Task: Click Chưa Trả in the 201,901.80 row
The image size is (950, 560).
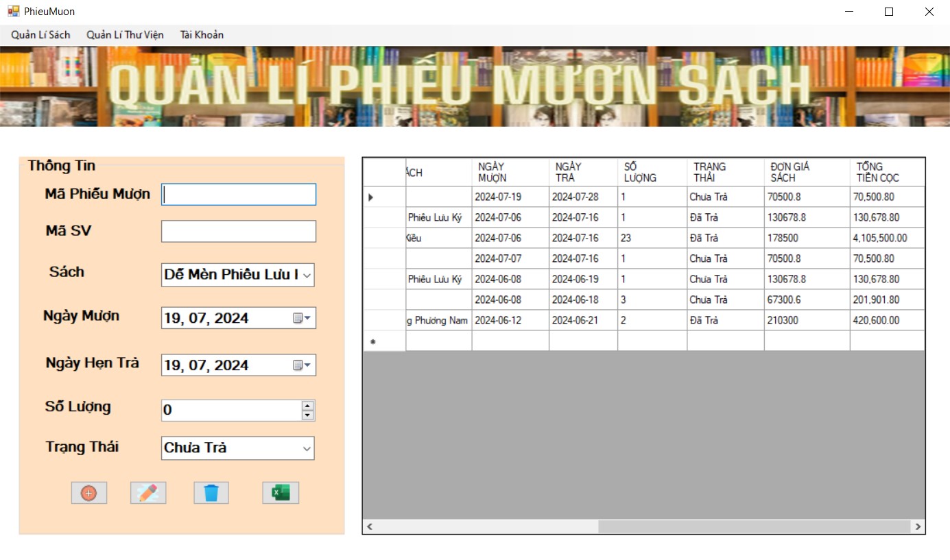Action: (726, 300)
